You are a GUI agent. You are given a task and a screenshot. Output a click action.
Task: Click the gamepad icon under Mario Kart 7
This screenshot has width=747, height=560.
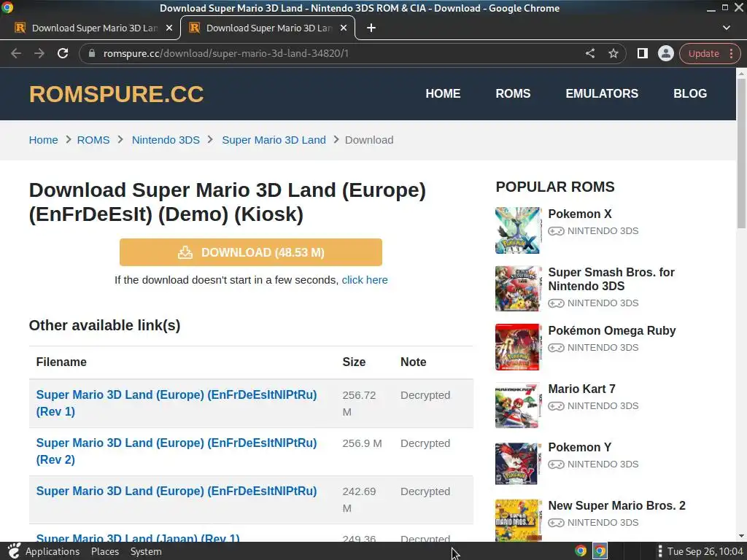[x=556, y=406]
